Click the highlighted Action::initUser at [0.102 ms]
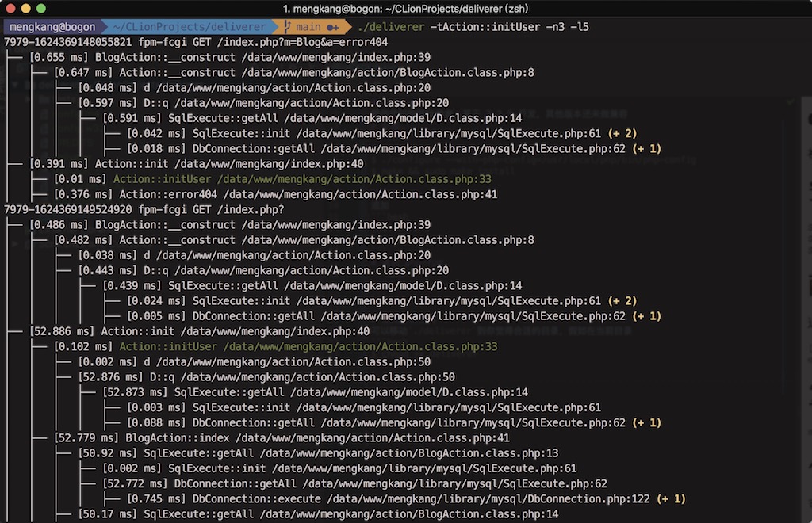 click(x=169, y=346)
